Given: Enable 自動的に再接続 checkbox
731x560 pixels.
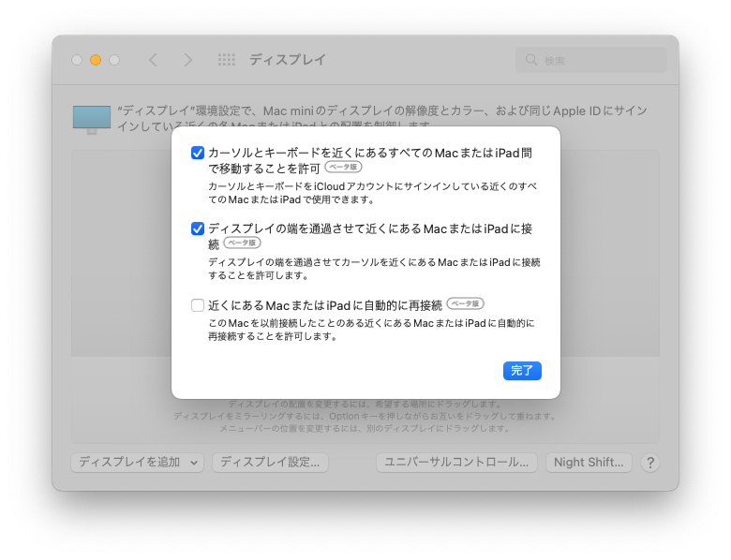Looking at the screenshot, I should pyautogui.click(x=198, y=305).
